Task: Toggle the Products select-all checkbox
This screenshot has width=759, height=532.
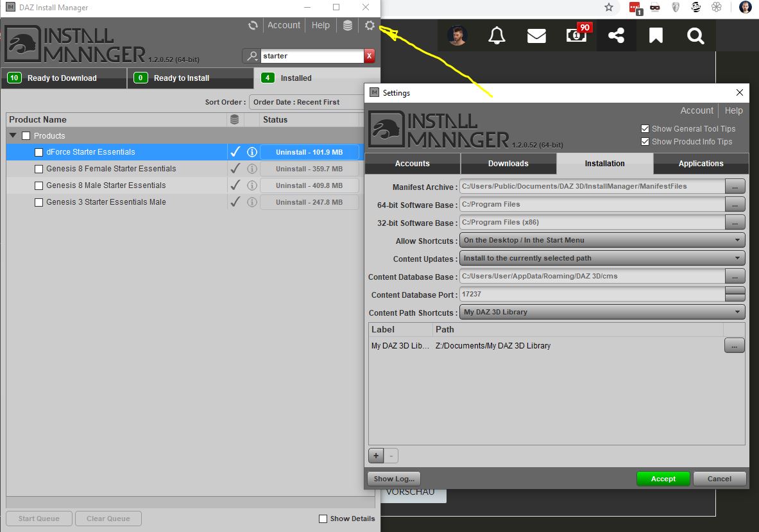Action: click(x=26, y=136)
